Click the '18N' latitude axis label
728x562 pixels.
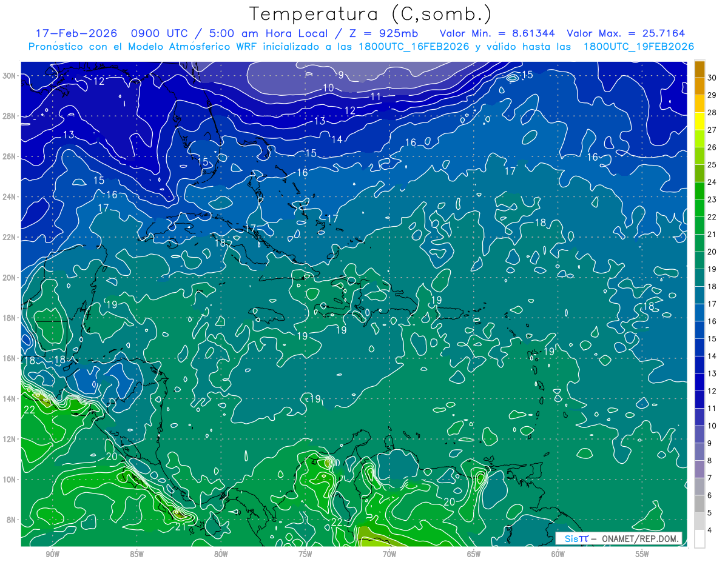(9, 318)
